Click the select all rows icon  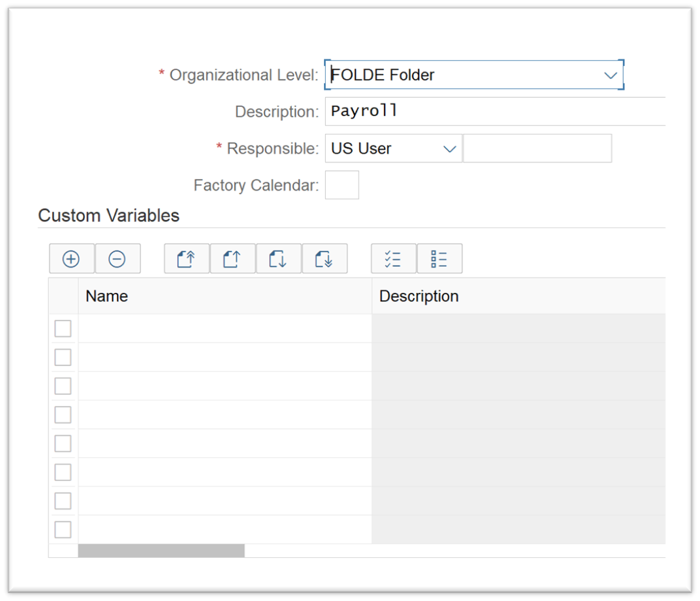coord(393,259)
